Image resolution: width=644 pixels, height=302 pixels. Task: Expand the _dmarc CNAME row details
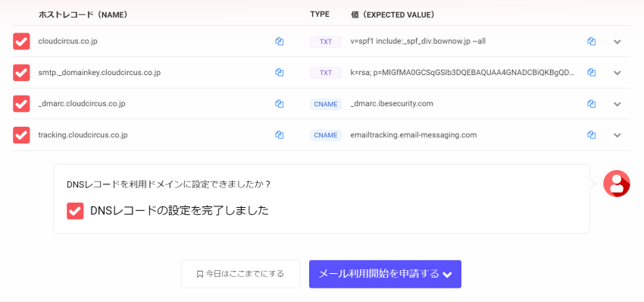(617, 104)
